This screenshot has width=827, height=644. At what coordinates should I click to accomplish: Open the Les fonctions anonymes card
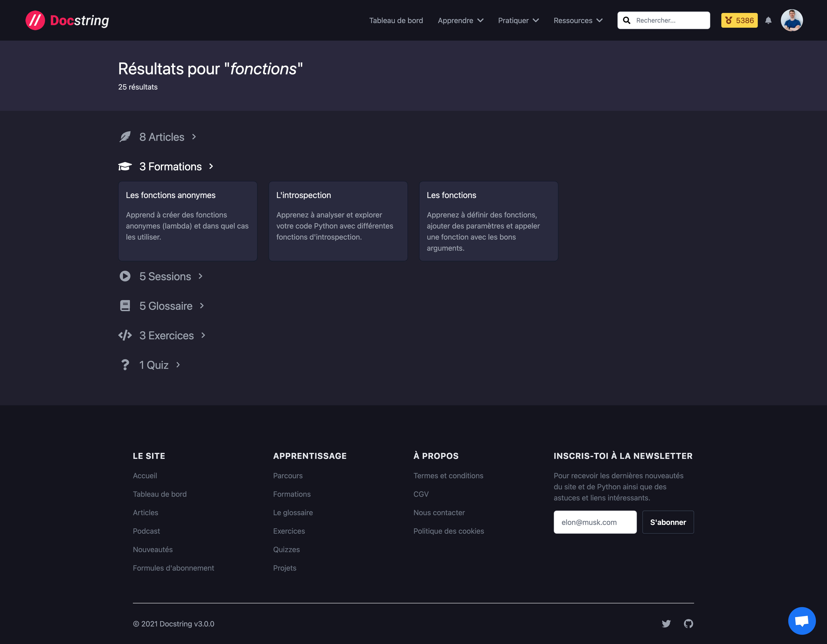187,221
